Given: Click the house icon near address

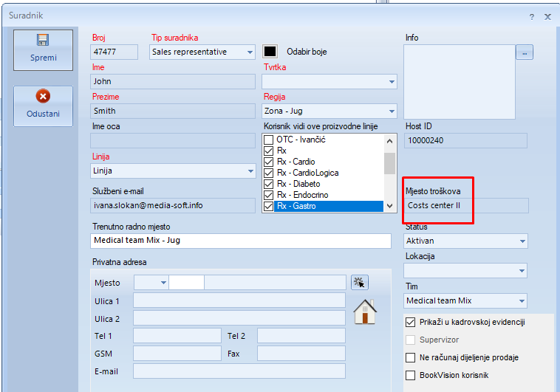Looking at the screenshot, I should (x=364, y=312).
